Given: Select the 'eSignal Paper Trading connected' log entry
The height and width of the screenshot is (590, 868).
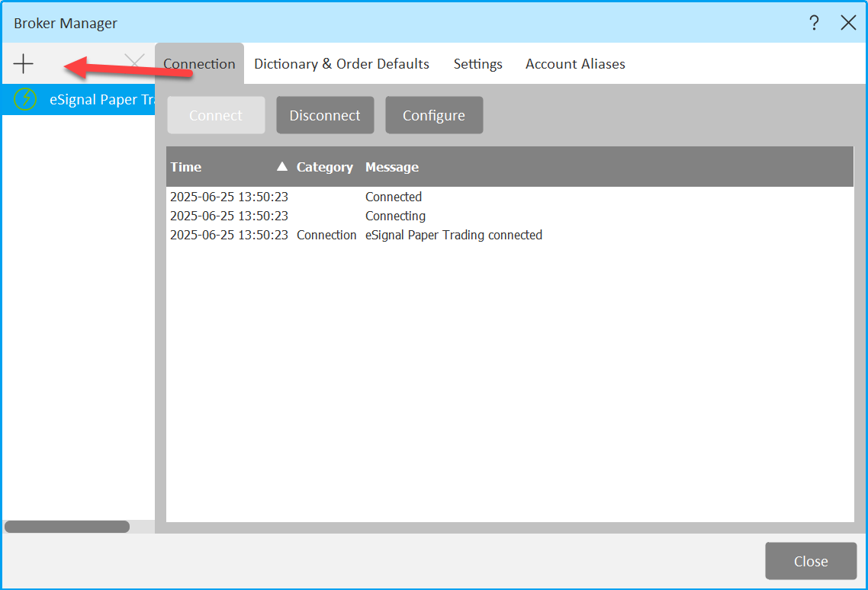Looking at the screenshot, I should pos(453,235).
